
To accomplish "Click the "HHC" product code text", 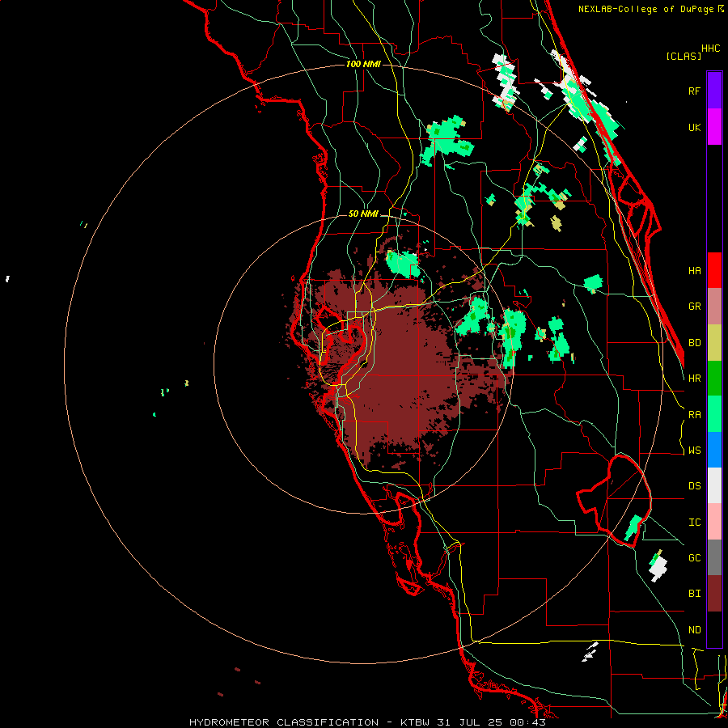I will tap(710, 49).
